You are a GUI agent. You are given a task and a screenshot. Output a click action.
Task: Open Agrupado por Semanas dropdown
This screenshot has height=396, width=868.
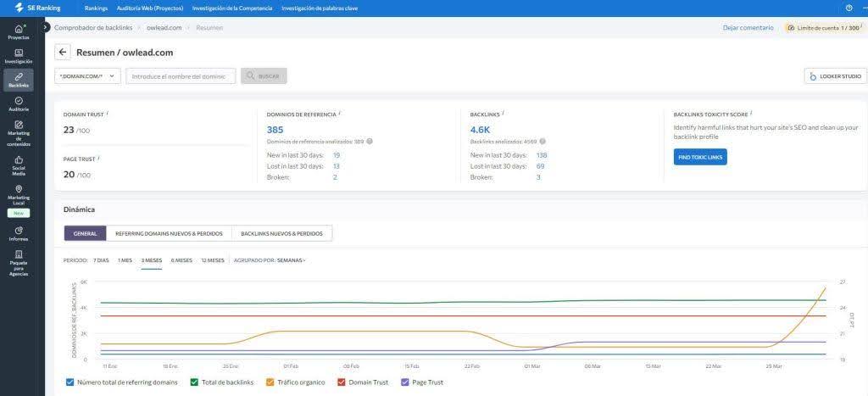point(292,260)
